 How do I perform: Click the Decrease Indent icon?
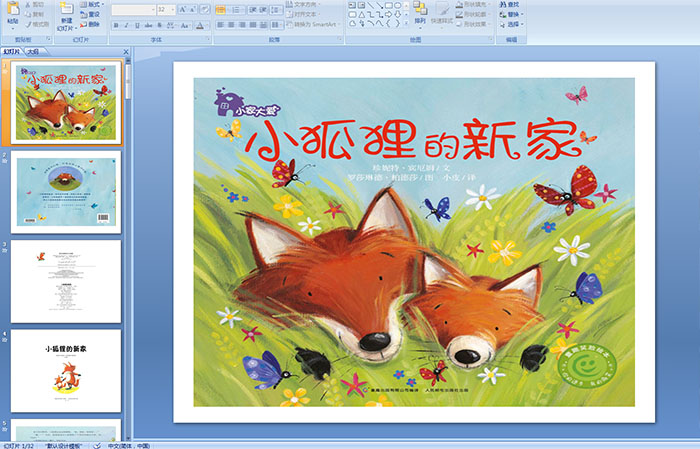[253, 10]
